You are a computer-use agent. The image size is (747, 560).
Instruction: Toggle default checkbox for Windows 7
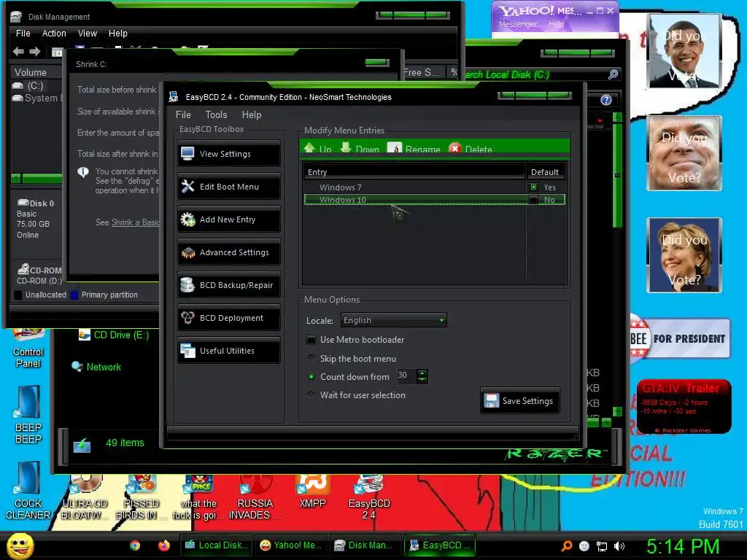pyautogui.click(x=533, y=187)
